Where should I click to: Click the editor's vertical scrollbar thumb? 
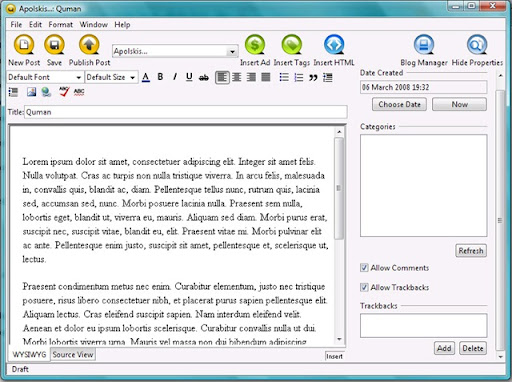tap(339, 188)
